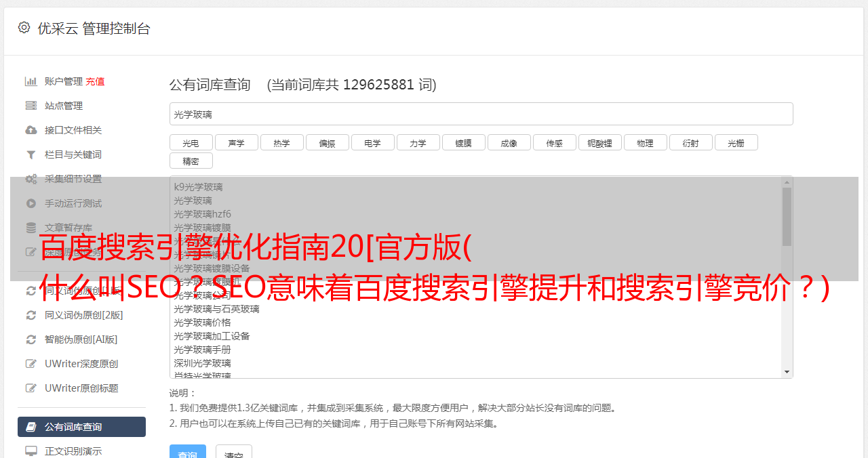868x458 pixels.
Task: Click the cloud upload icon for 接口文件相关
Action: [31, 130]
